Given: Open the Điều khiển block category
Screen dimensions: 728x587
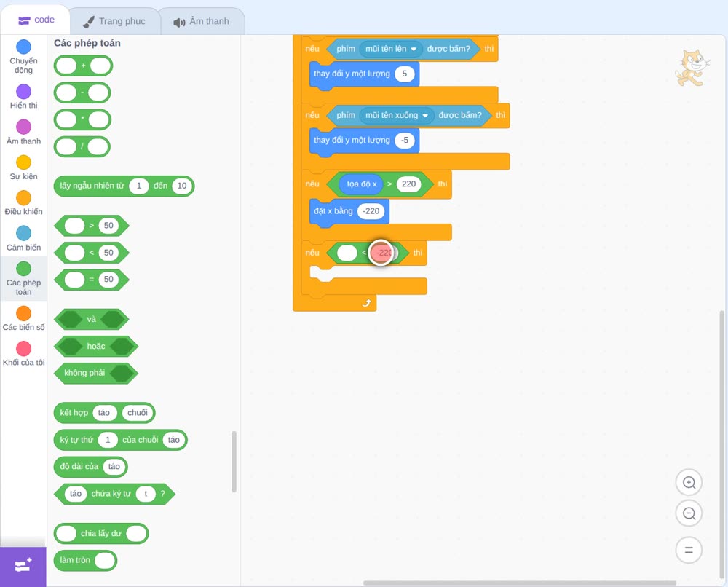Looking at the screenshot, I should (x=23, y=203).
